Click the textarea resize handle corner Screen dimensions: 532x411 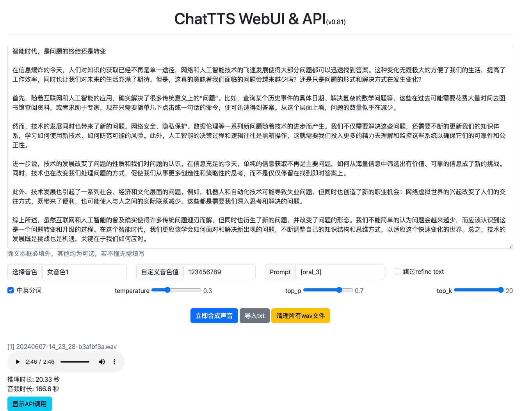click(511, 246)
